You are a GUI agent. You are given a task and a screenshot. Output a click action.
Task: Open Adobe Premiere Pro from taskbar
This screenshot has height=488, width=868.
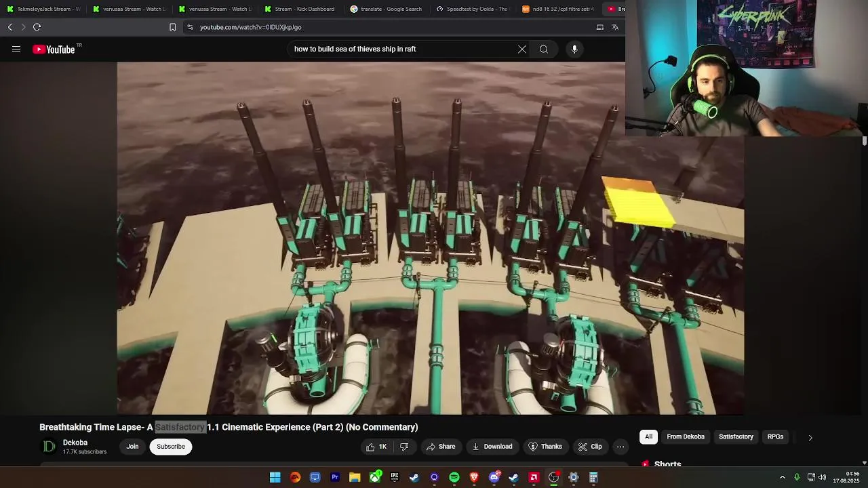point(335,477)
